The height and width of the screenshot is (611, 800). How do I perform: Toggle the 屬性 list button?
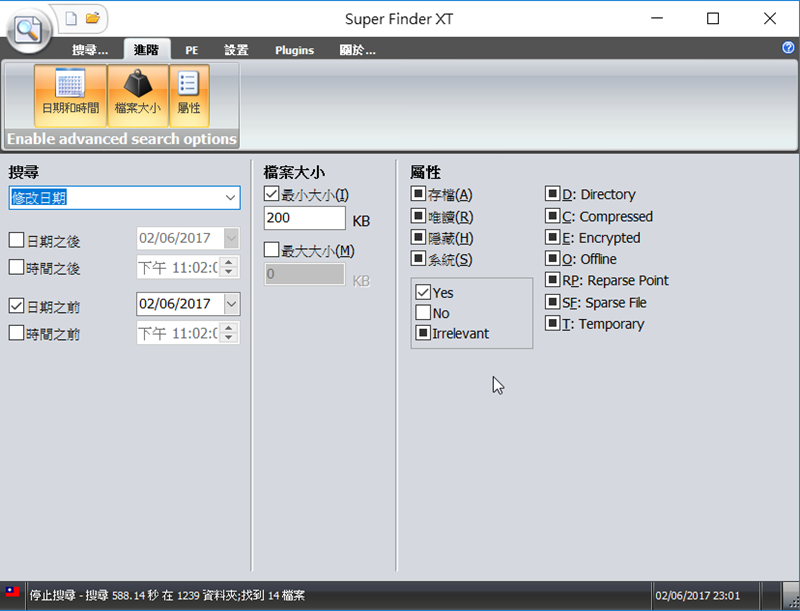pyautogui.click(x=189, y=95)
